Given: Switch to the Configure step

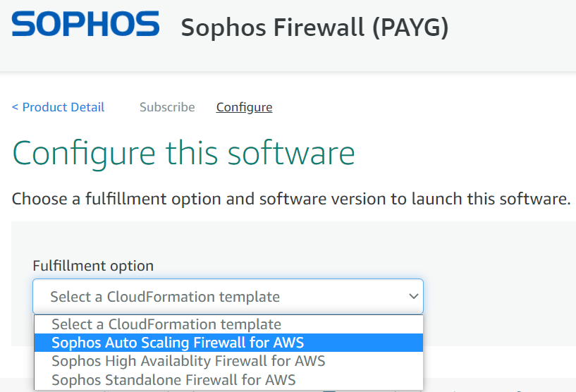Looking at the screenshot, I should tap(244, 107).
